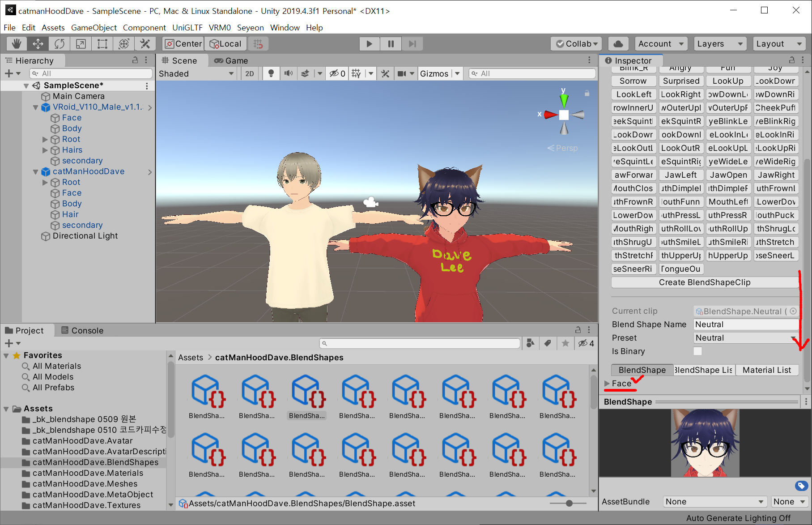Toggle hidden objects visibility counter
The height and width of the screenshot is (525, 812).
point(337,73)
